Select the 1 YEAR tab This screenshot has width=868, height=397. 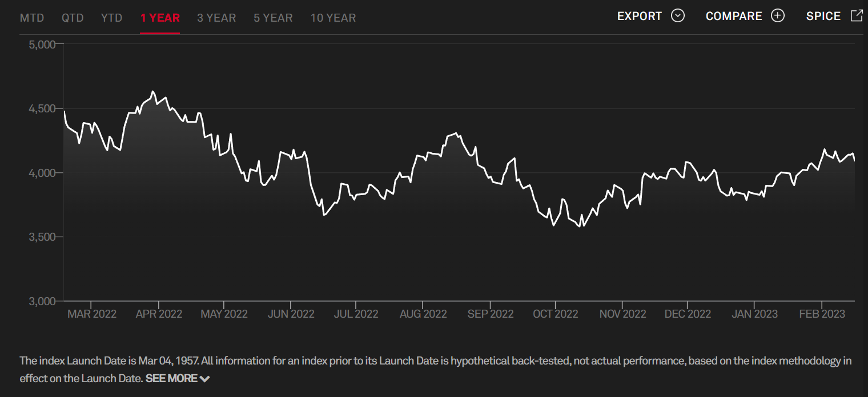point(160,18)
